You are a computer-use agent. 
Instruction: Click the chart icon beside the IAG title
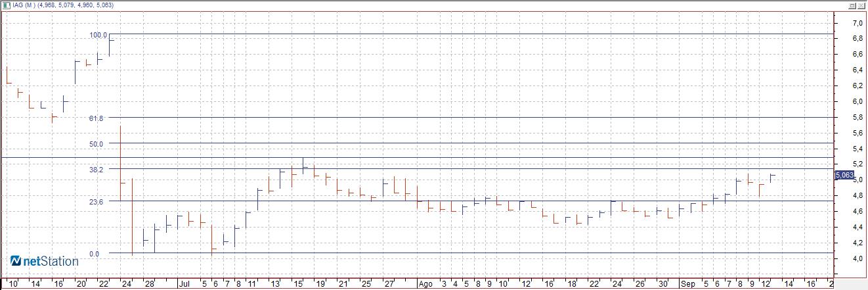(x=6, y=5)
